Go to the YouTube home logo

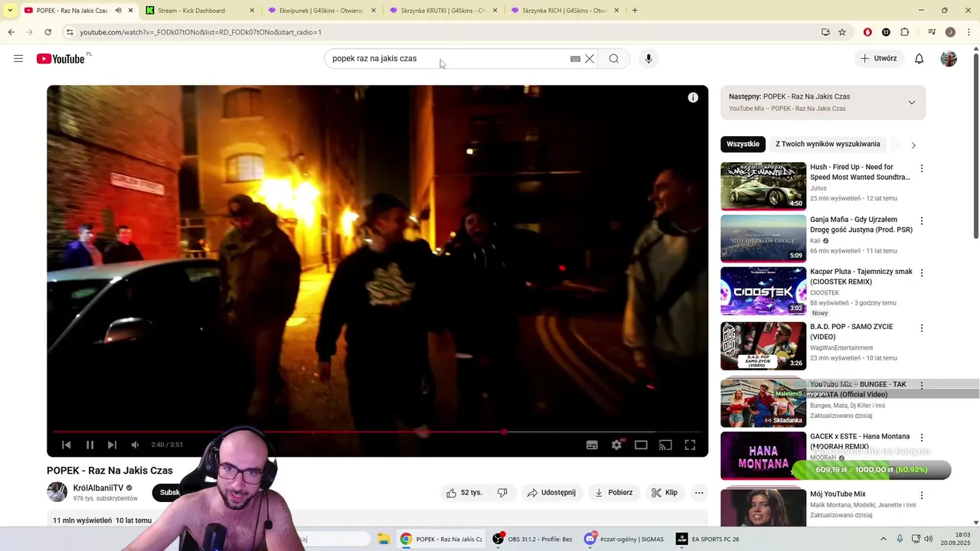(61, 59)
